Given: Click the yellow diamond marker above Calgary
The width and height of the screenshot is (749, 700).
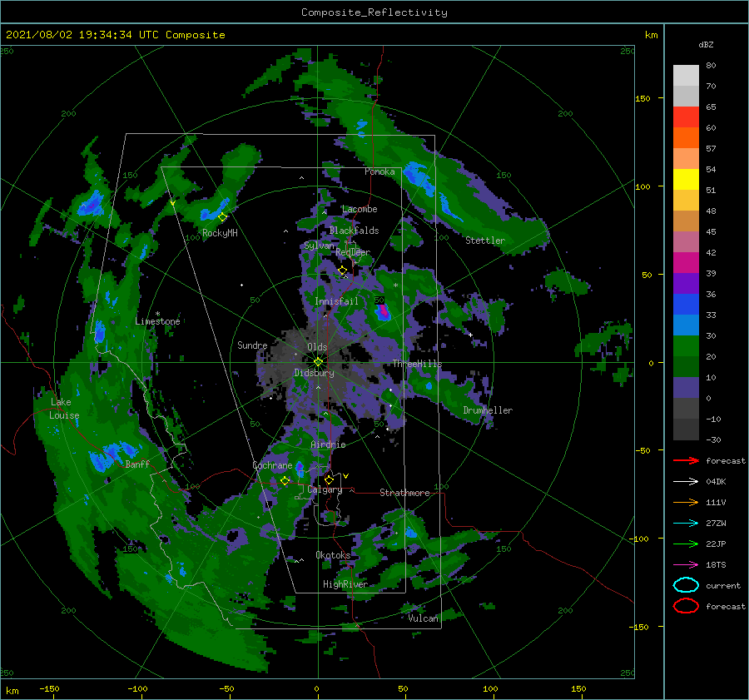Looking at the screenshot, I should click(x=329, y=479).
